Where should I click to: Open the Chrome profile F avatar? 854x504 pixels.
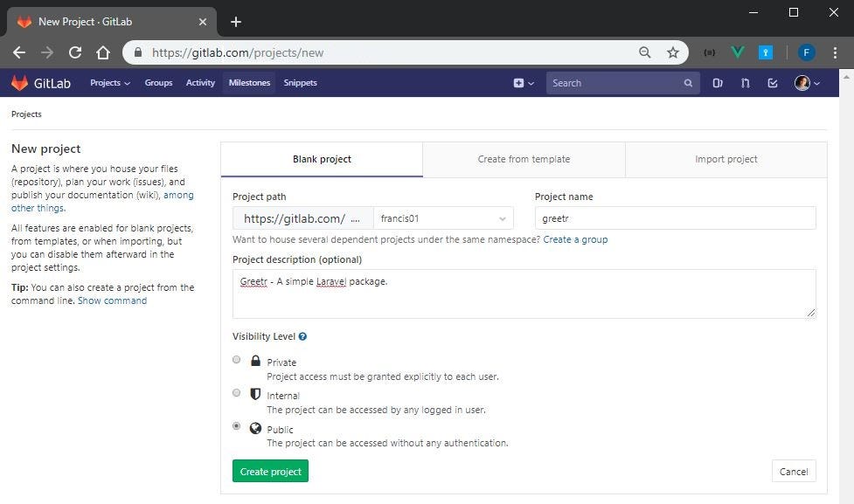click(806, 52)
